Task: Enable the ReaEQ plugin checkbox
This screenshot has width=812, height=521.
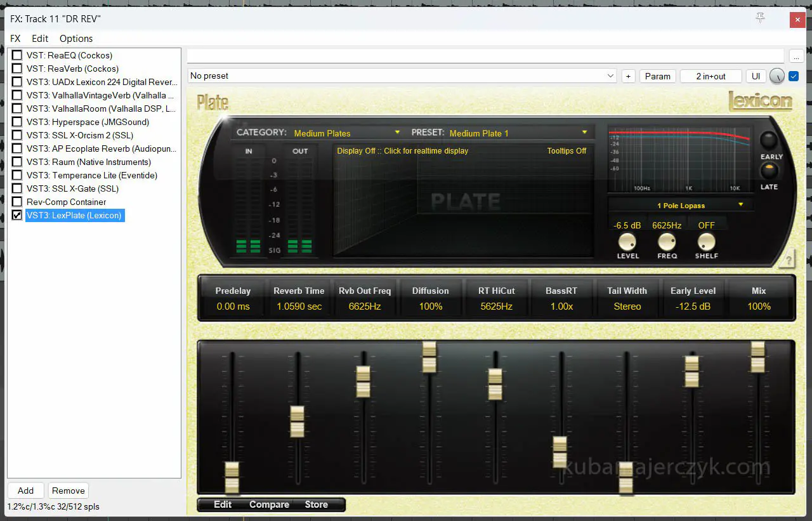Action: tap(17, 55)
